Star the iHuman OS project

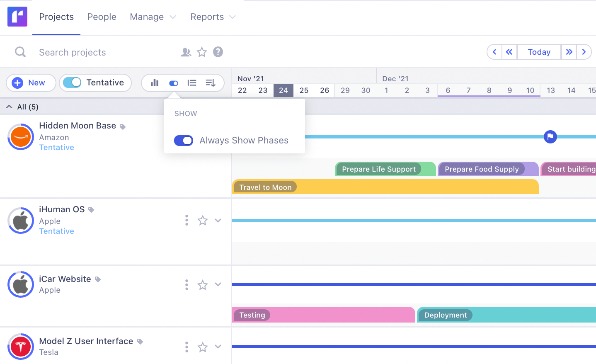click(x=202, y=221)
